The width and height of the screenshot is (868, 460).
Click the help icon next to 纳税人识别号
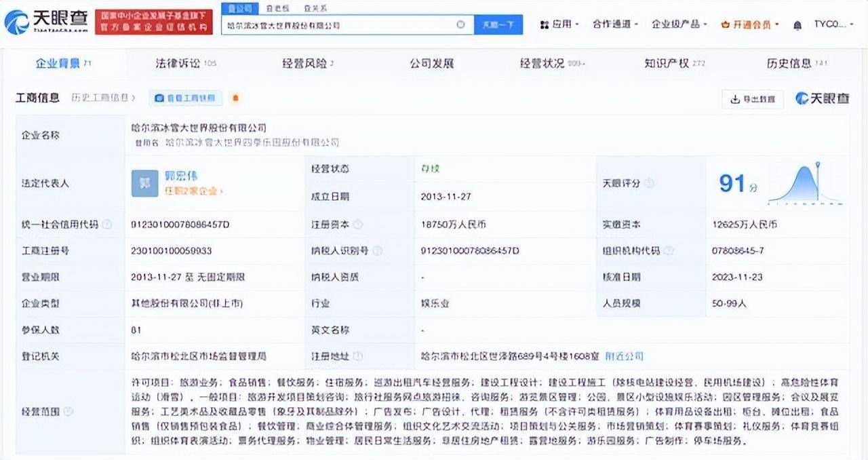click(x=377, y=250)
